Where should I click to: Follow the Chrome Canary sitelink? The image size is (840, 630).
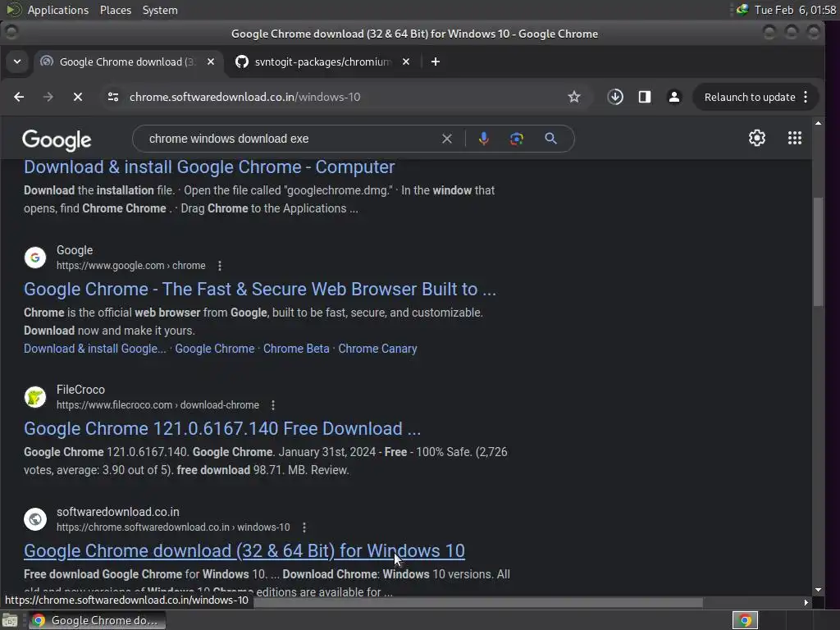click(x=377, y=349)
